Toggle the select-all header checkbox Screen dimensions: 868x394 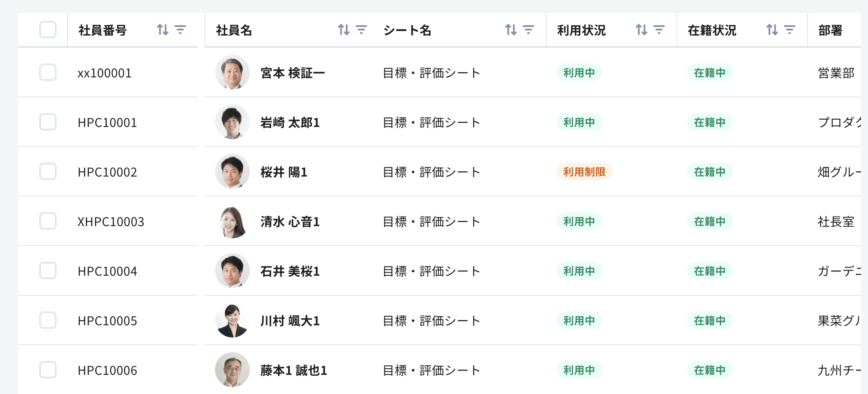(x=48, y=30)
